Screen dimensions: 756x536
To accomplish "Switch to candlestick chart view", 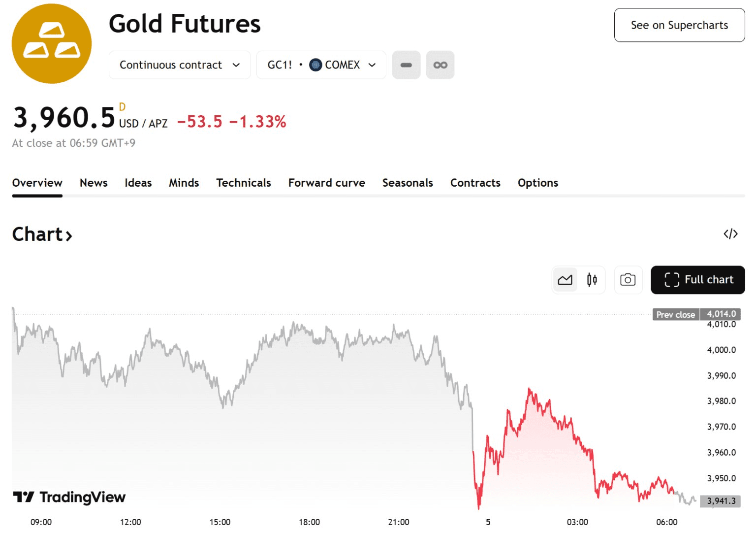I will click(592, 280).
